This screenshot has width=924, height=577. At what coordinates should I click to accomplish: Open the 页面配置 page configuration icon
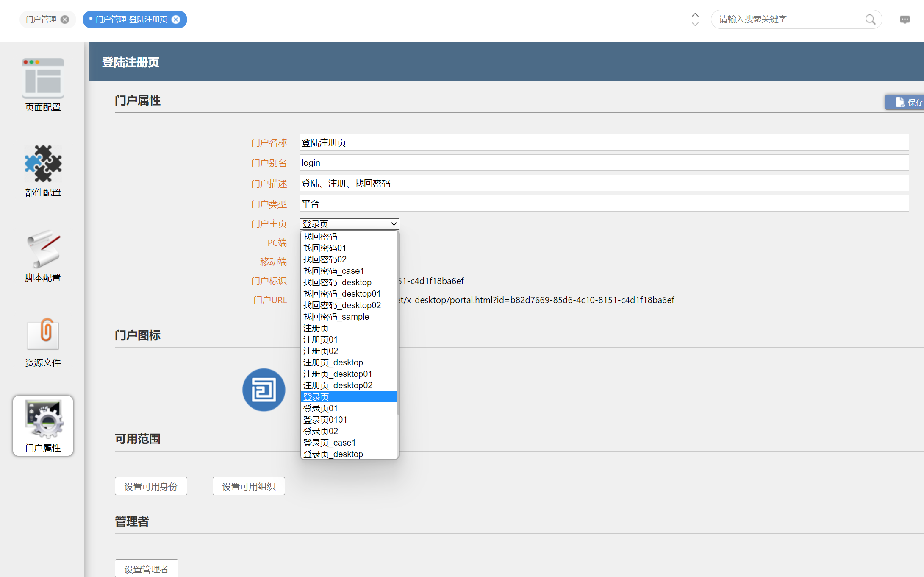click(x=43, y=78)
